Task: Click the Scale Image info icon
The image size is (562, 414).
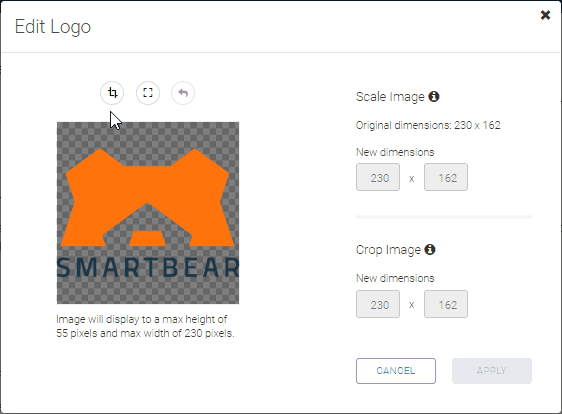Action: click(x=434, y=96)
